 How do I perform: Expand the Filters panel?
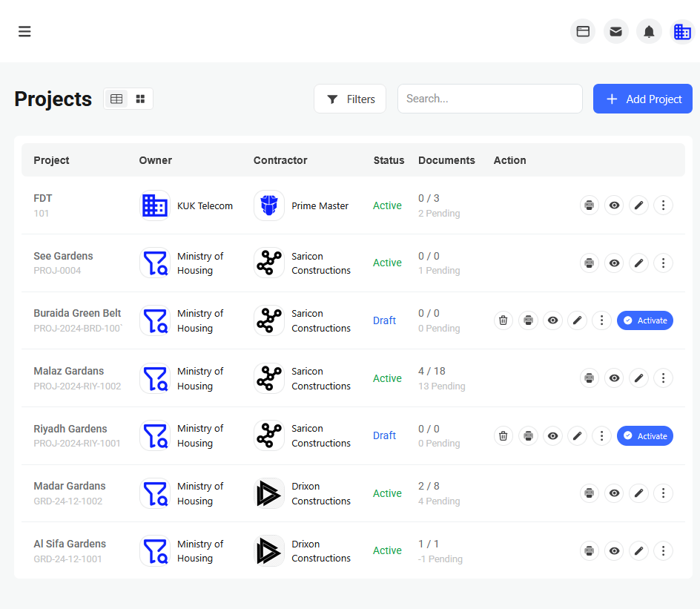pyautogui.click(x=350, y=99)
